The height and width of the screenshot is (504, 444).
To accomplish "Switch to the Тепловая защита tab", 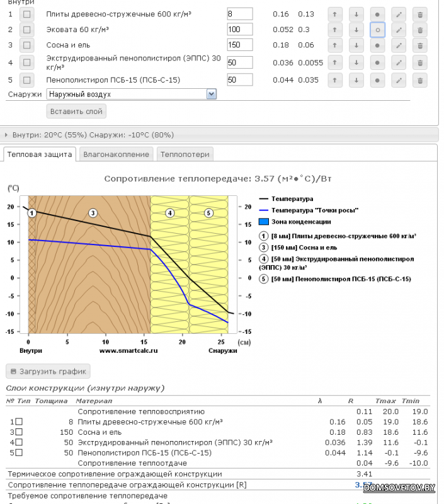I will [x=40, y=154].
